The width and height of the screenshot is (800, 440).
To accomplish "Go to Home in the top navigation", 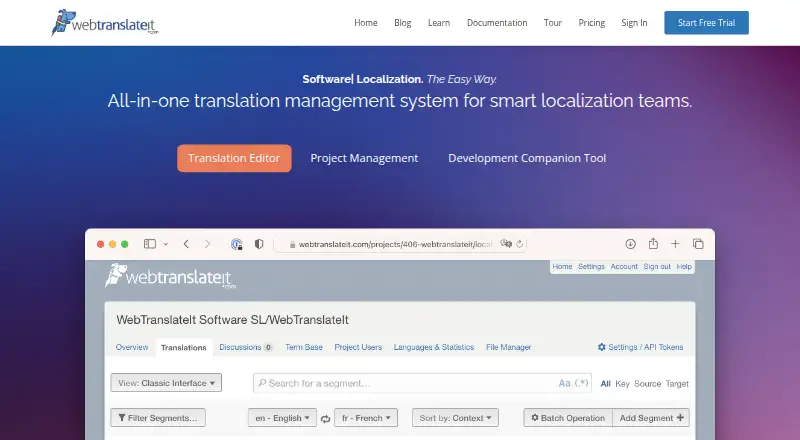I will (x=366, y=23).
